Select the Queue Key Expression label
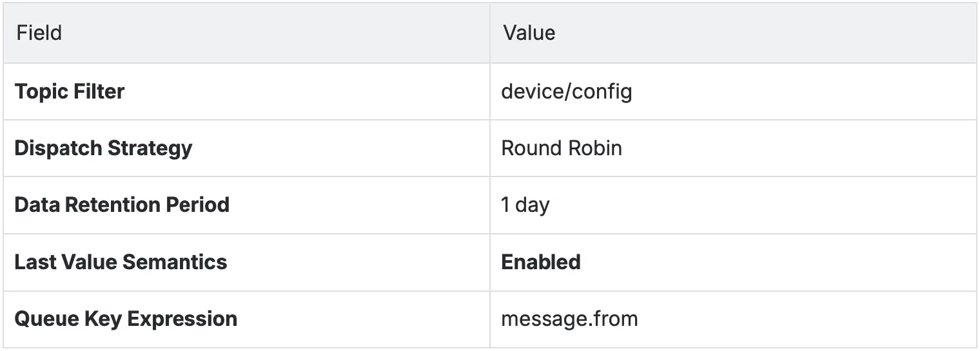Screen dimensions: 980x351 coord(125,319)
